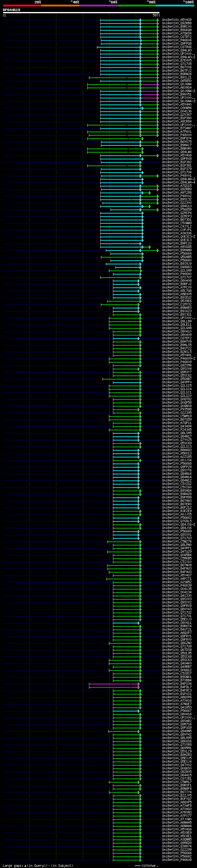The image size is (197, 868).
Task: Open hit UniRef100_B9SC32
Action: [x=177, y=199]
